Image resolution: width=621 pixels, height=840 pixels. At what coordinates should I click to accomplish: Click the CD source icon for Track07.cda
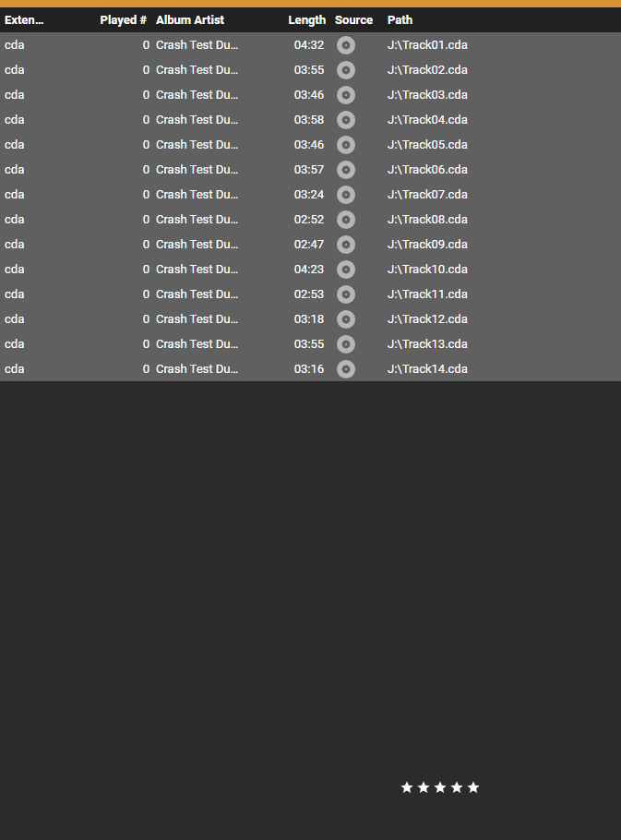(x=346, y=195)
